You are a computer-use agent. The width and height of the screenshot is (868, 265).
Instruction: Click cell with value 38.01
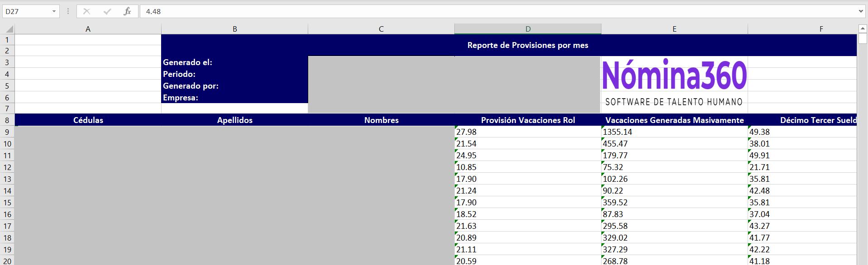802,144
